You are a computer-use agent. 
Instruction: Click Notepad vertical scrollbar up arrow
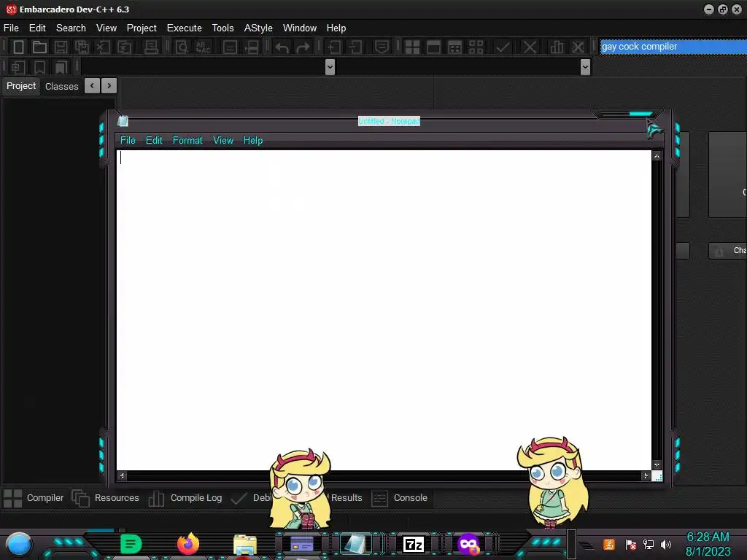tap(657, 156)
